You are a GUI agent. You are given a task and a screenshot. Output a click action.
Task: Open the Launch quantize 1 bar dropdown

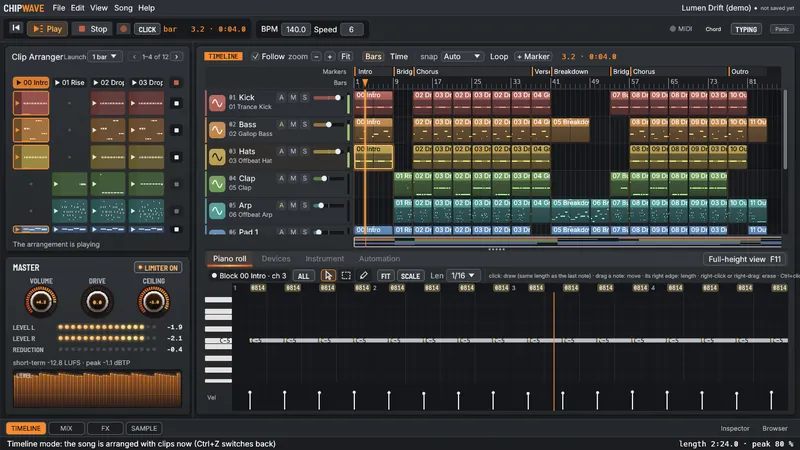(x=105, y=57)
